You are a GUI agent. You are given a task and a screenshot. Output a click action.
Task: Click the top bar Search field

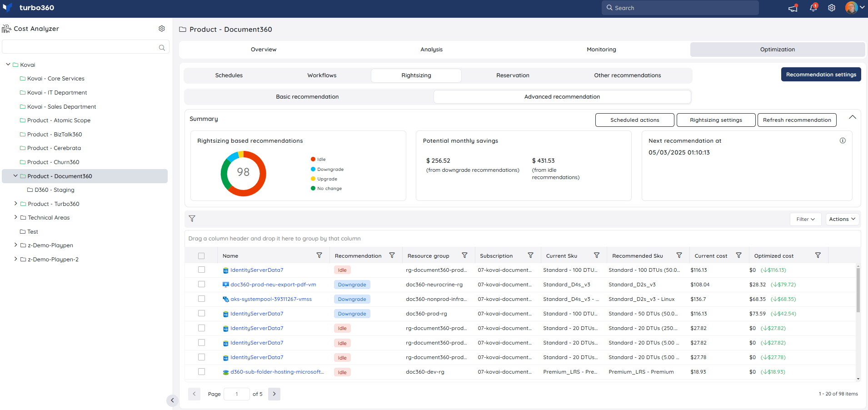680,8
